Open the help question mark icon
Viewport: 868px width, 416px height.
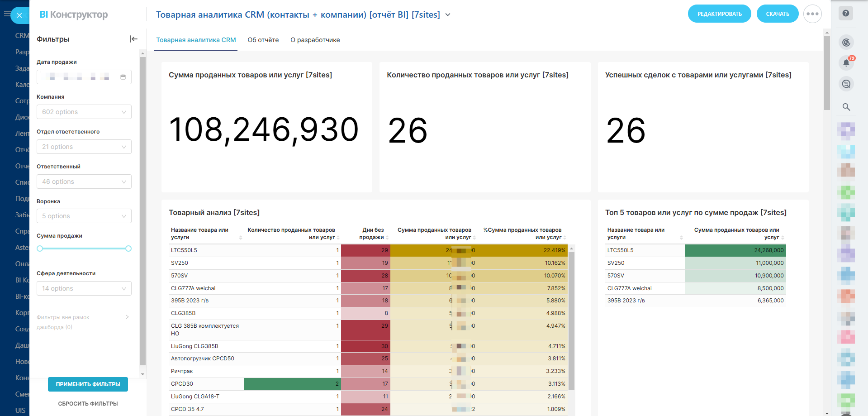pos(846,14)
